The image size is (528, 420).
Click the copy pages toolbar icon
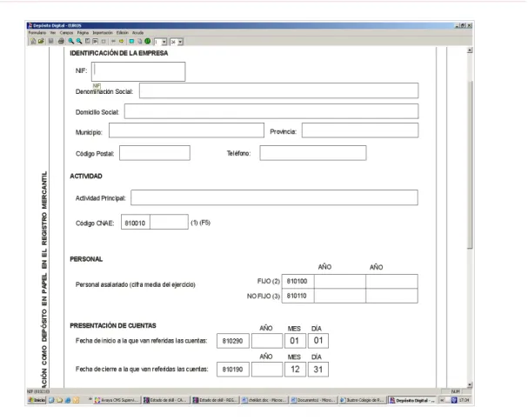[x=139, y=42]
